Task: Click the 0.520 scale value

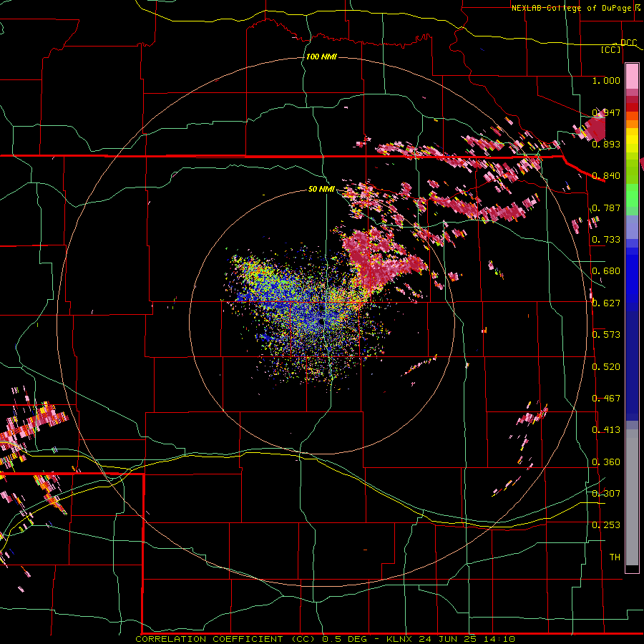Action: point(606,367)
